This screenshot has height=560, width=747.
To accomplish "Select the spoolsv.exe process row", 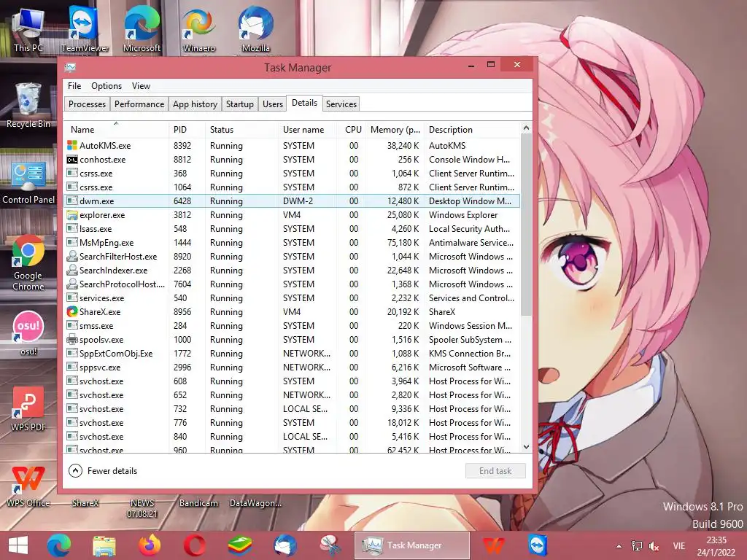I will pyautogui.click(x=292, y=340).
